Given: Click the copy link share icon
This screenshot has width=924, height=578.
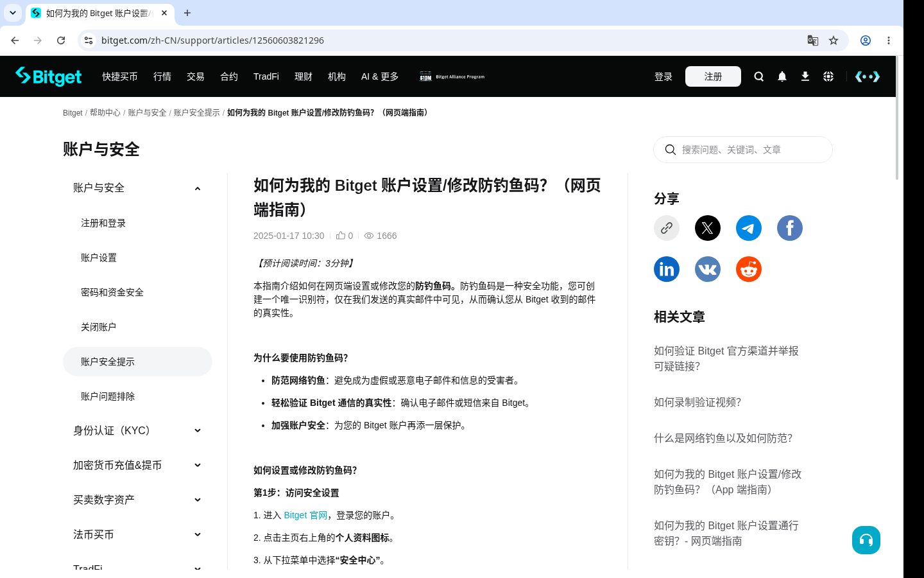Looking at the screenshot, I should 667,228.
